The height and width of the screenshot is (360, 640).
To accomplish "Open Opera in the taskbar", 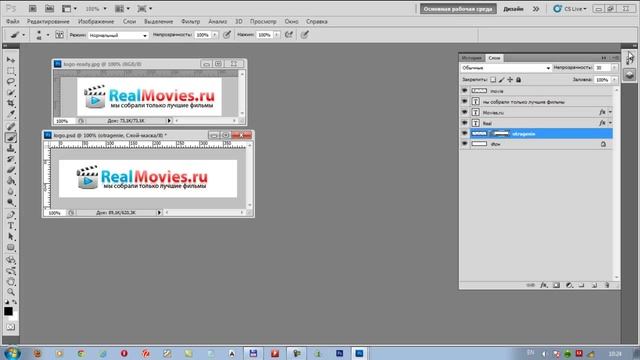I will [x=124, y=353].
